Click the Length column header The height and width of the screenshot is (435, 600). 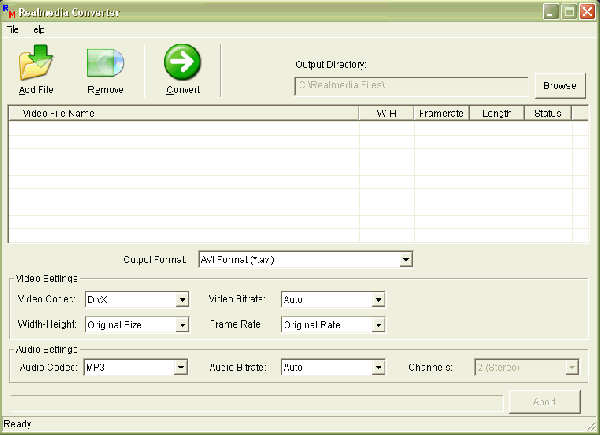point(497,113)
